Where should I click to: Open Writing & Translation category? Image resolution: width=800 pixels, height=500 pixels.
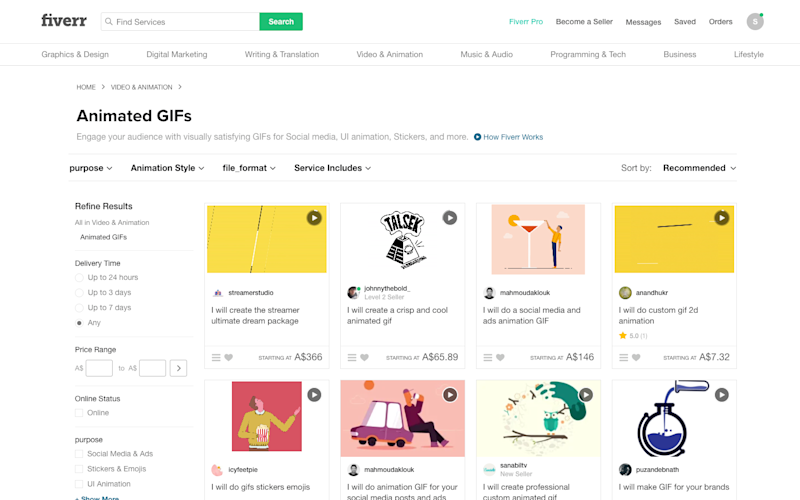[282, 54]
